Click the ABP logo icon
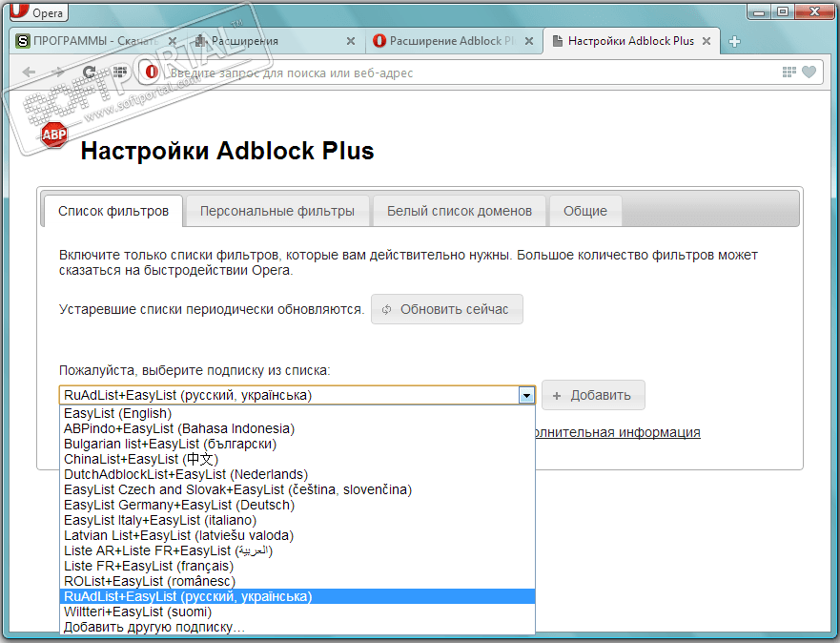840x643 pixels. (54, 135)
